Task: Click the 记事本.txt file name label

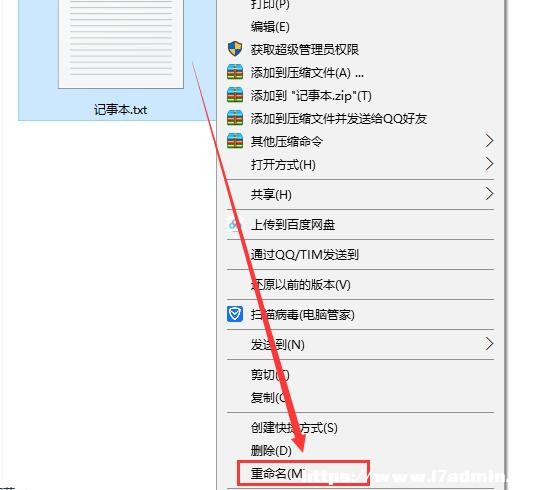Action: click(121, 110)
